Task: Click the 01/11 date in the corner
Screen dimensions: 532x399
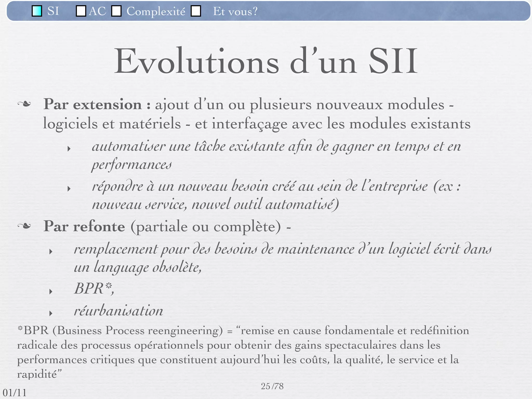Action: click(15, 393)
